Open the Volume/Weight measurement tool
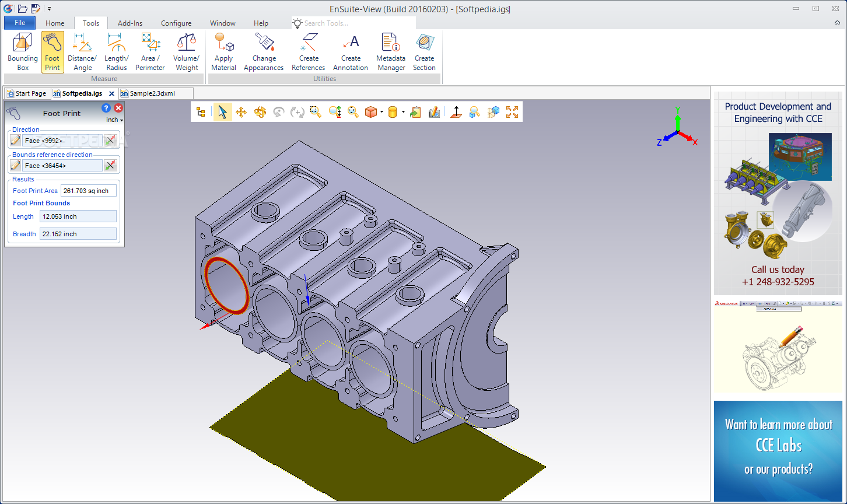Viewport: 847px width, 504px height. tap(187, 52)
